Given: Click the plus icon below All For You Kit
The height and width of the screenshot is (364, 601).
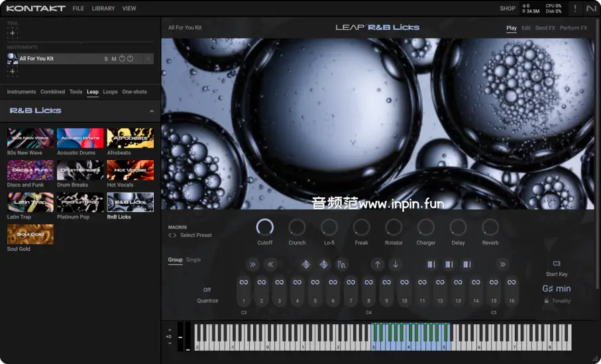Looking at the screenshot, I should point(13,71).
